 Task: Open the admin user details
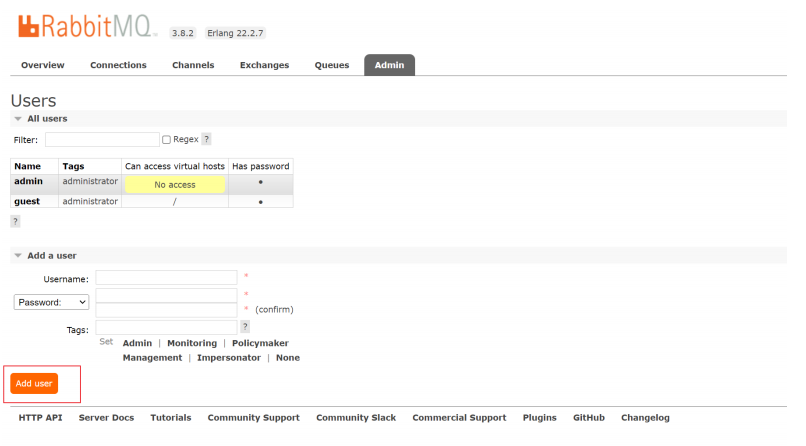click(x=28, y=181)
